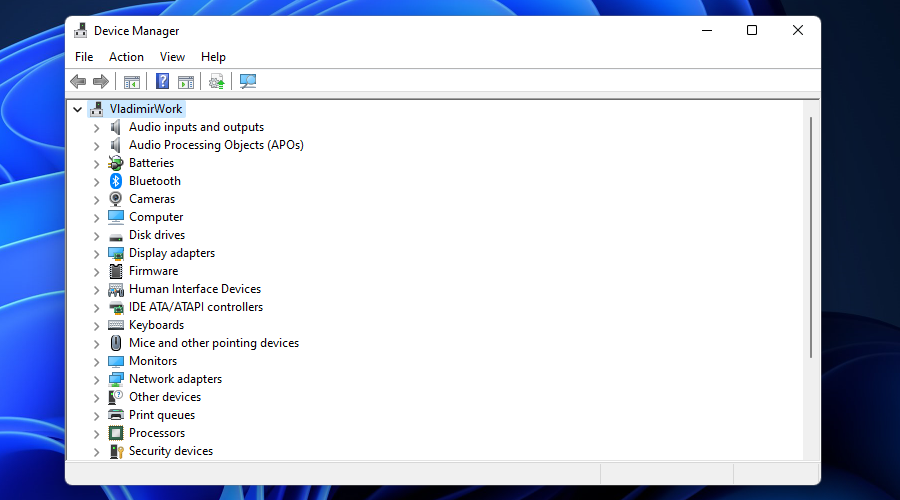The width and height of the screenshot is (900, 500).
Task: Expand the Batteries category
Action: pyautogui.click(x=96, y=164)
